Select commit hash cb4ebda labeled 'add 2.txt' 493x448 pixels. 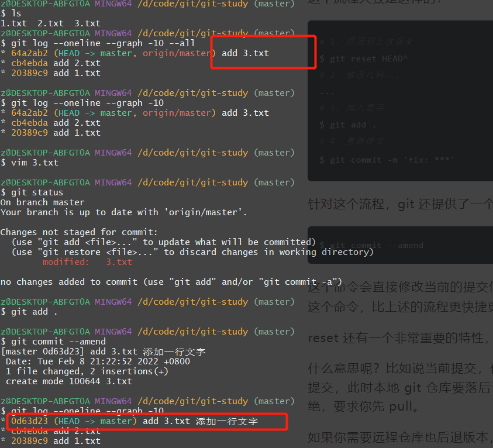30,63
